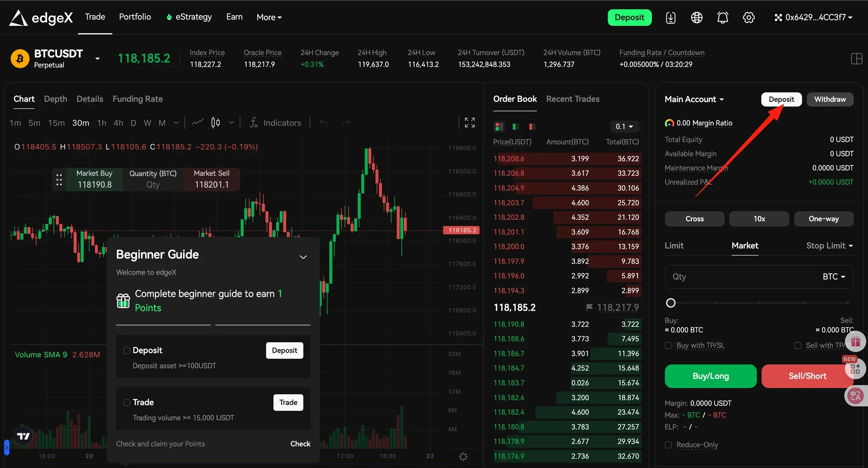Click the Beginner Guide gift icon
Viewport: 868px width, 468px height.
click(x=123, y=301)
